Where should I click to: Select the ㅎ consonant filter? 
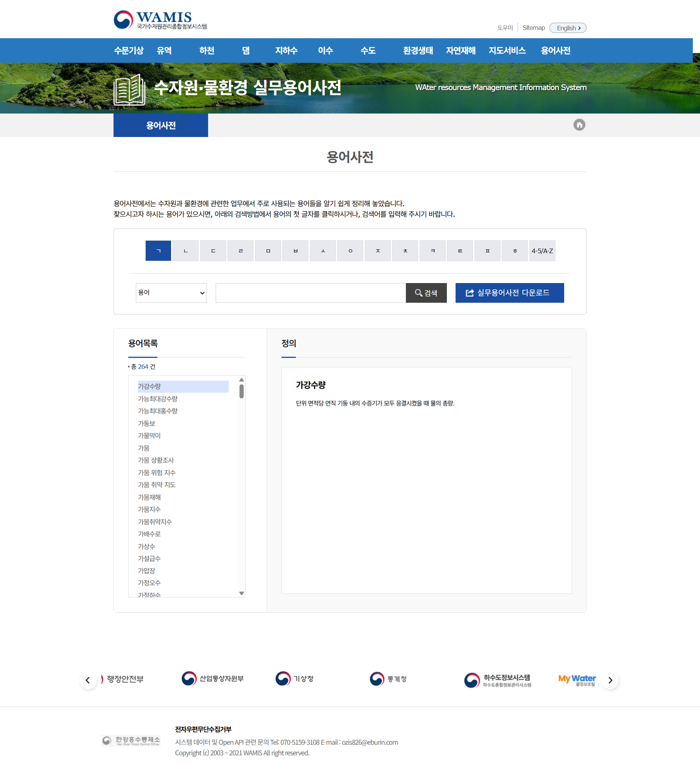click(515, 251)
